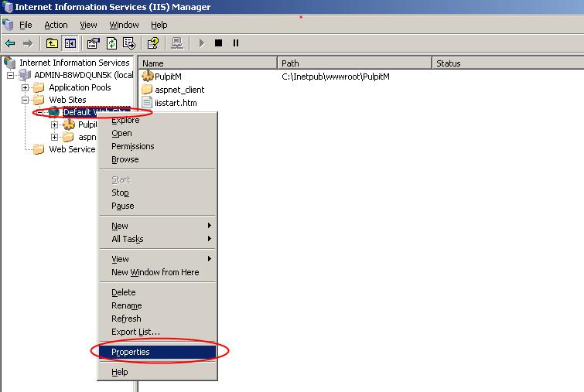Open the Window menu
The width and height of the screenshot is (584, 392).
coord(124,25)
